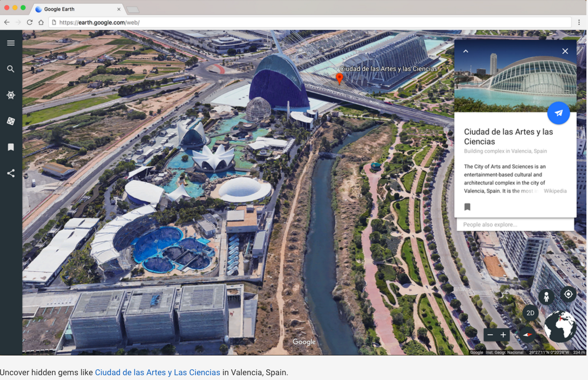Click the Share icon in sidebar
Screen dimensions: 588x380
pos(11,173)
